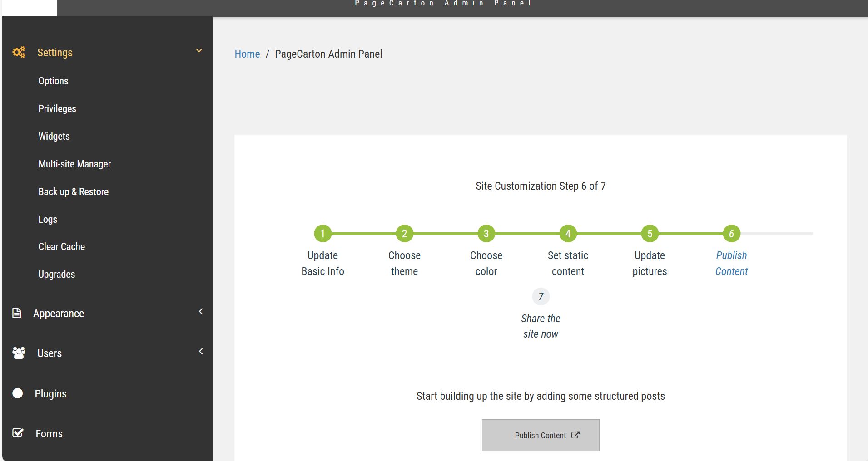Open the Multi-site Manager menu item

pos(74,164)
